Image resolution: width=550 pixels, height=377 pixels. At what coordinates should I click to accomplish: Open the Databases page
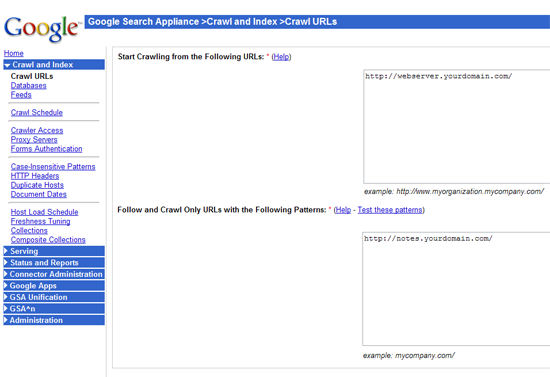[x=28, y=86]
